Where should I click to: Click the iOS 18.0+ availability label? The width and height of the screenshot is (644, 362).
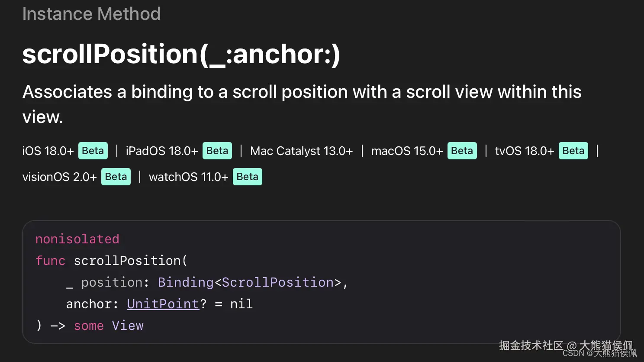pyautogui.click(x=48, y=151)
